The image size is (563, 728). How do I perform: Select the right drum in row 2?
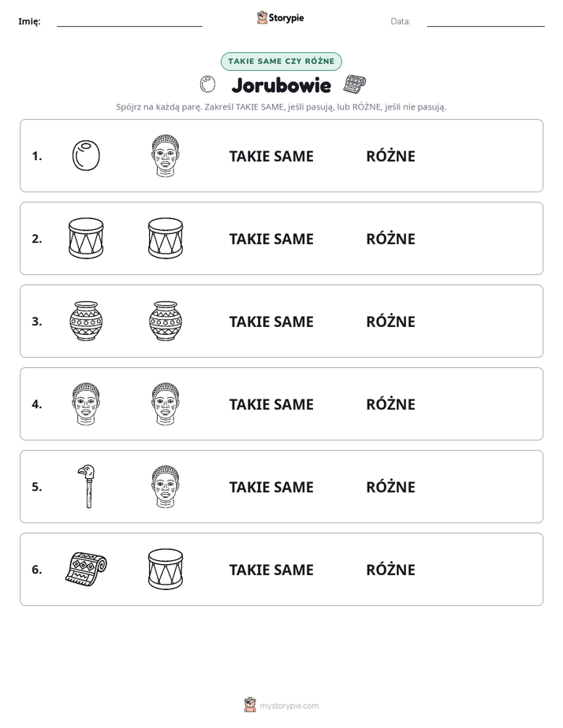(166, 238)
